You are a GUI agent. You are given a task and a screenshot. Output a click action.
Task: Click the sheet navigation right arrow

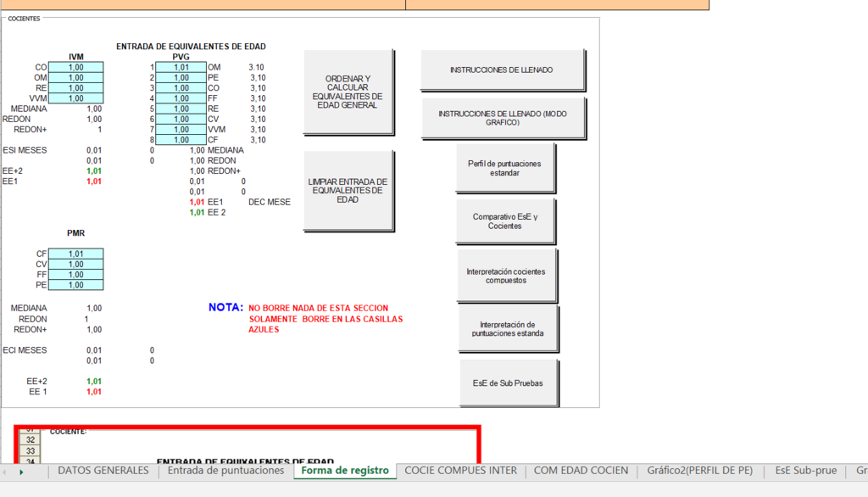pos(20,470)
